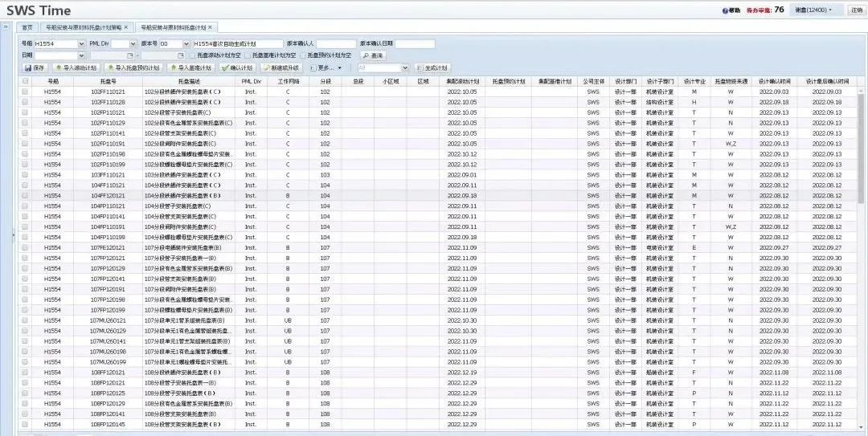Click the 确认计划 checkmark button
Image resolution: width=868 pixels, height=436 pixels.
(238, 68)
